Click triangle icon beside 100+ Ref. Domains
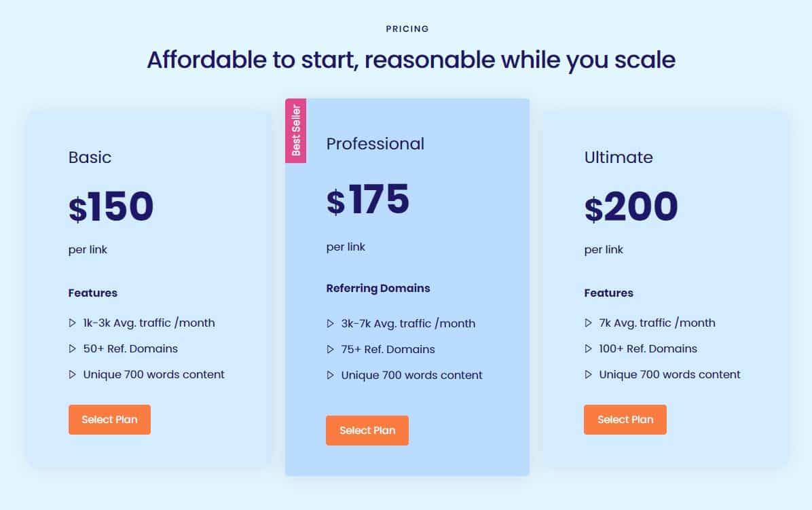 (588, 349)
